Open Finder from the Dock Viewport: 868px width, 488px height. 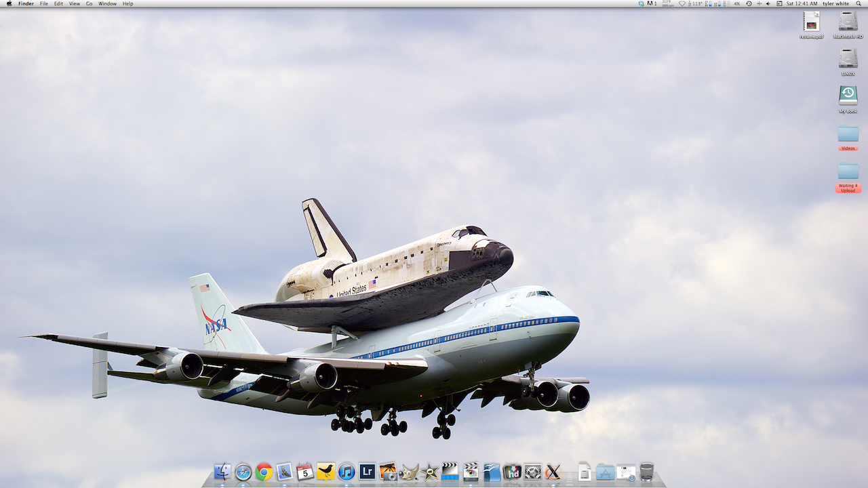click(x=222, y=472)
